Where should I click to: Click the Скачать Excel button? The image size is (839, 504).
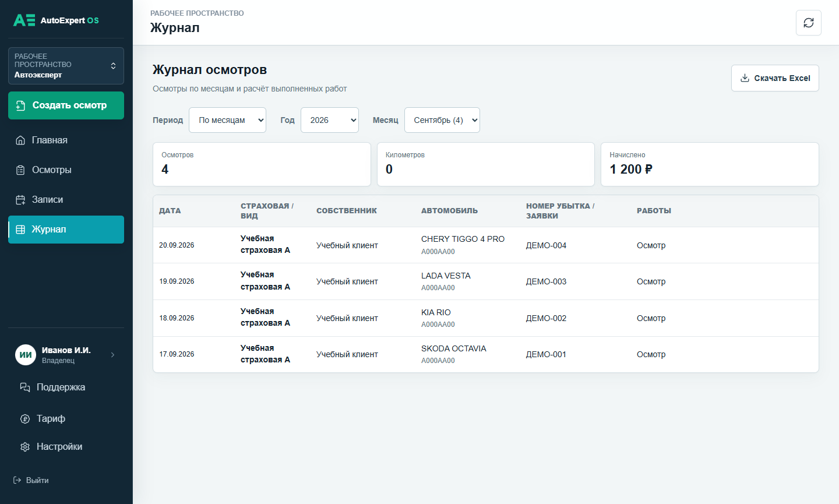click(x=775, y=78)
